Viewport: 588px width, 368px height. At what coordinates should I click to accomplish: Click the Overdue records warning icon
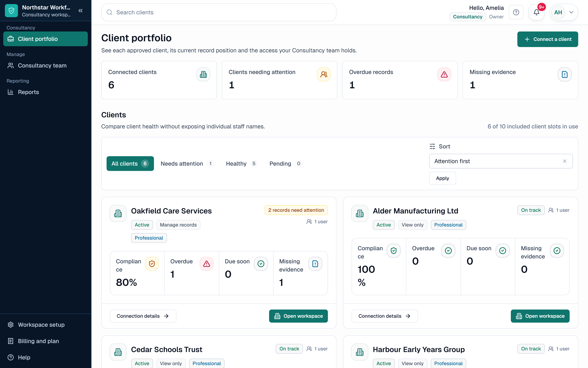pyautogui.click(x=444, y=75)
